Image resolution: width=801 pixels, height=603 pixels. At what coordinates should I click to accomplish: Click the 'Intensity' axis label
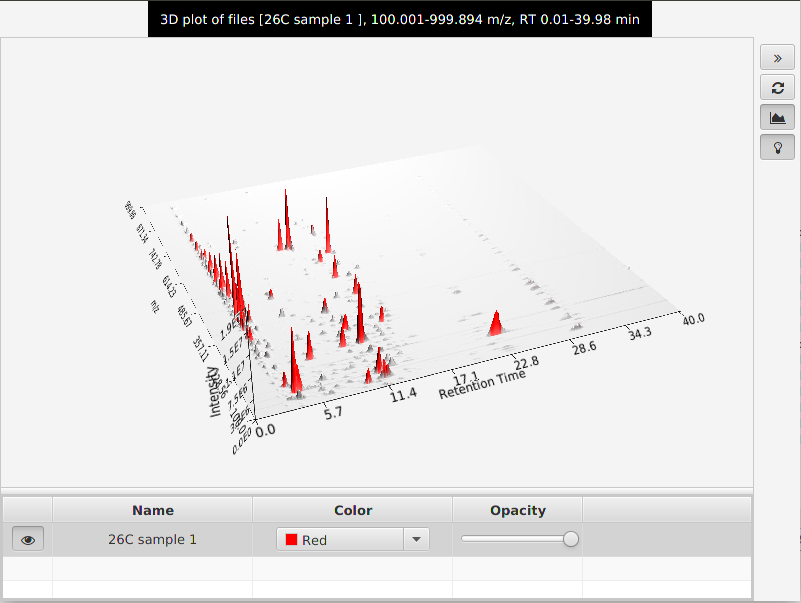pos(214,391)
